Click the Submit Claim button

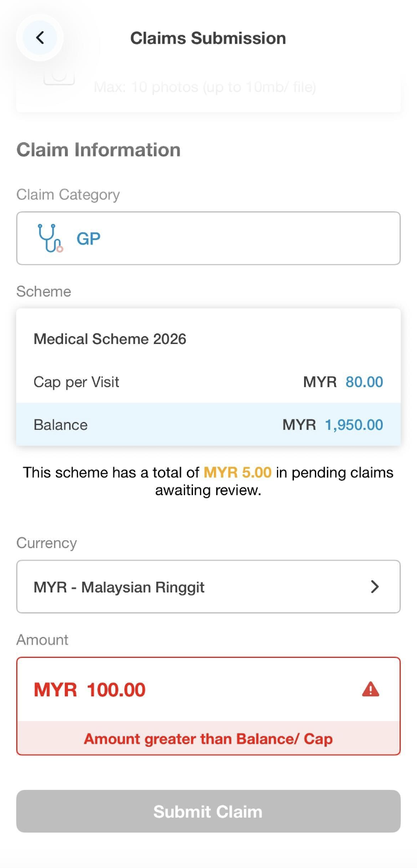[x=208, y=811]
